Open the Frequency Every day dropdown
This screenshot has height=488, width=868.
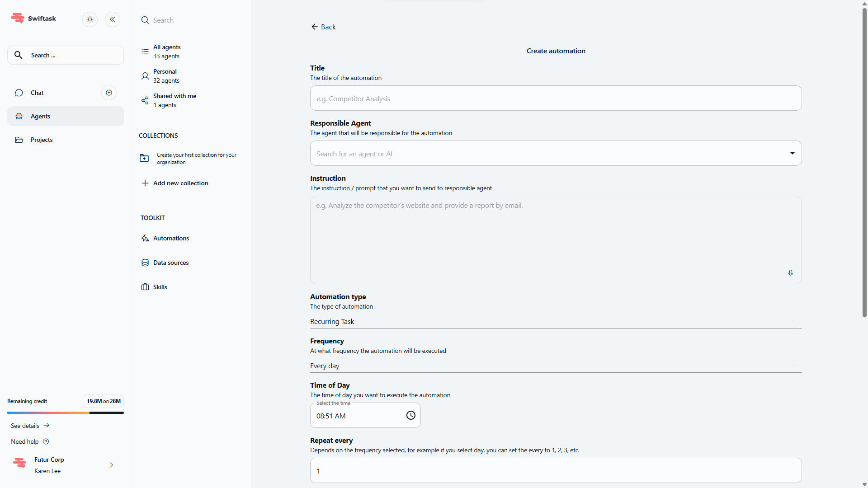coord(555,366)
